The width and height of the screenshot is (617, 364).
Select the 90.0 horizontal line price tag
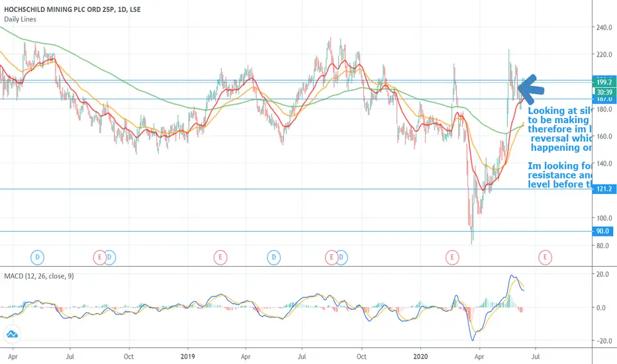(602, 231)
